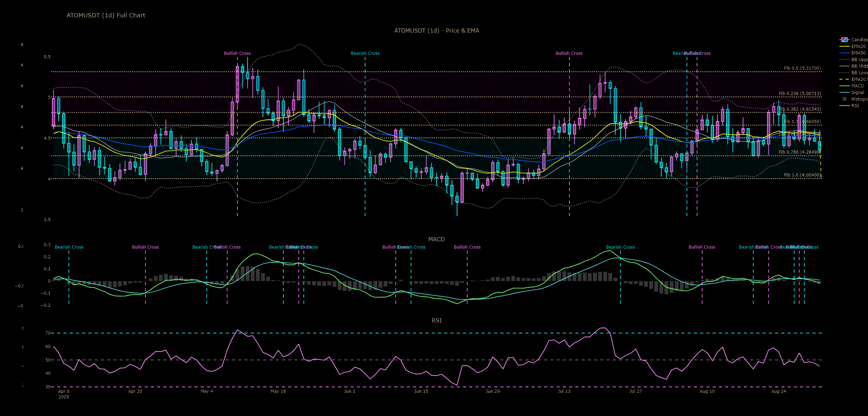Toggle the Candles legend entry icon

844,40
